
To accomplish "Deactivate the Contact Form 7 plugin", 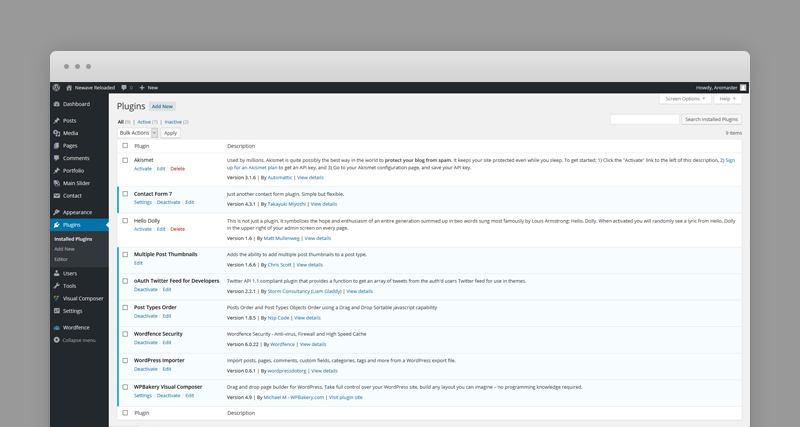I will point(168,203).
